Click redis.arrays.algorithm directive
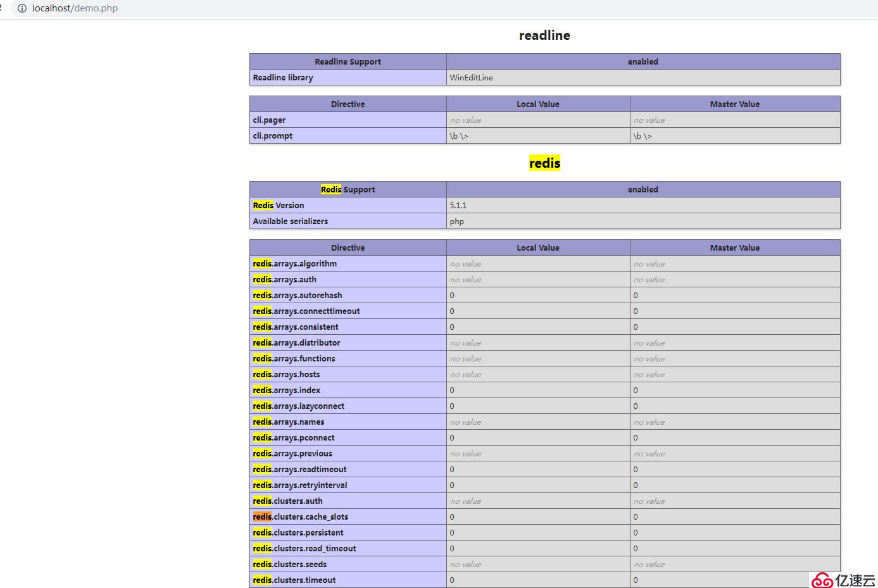This screenshot has height=588, width=878. [x=295, y=263]
